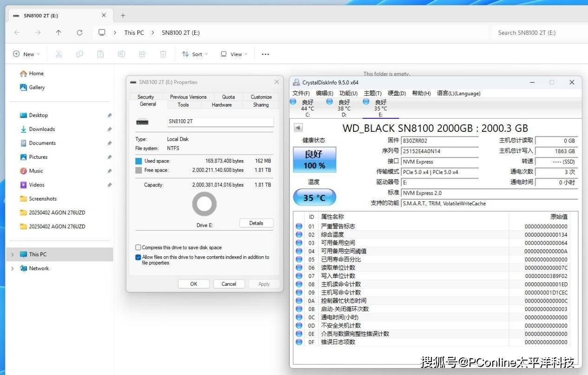Switch to the Security tab in Properties
The height and width of the screenshot is (375, 588).
coord(145,97)
